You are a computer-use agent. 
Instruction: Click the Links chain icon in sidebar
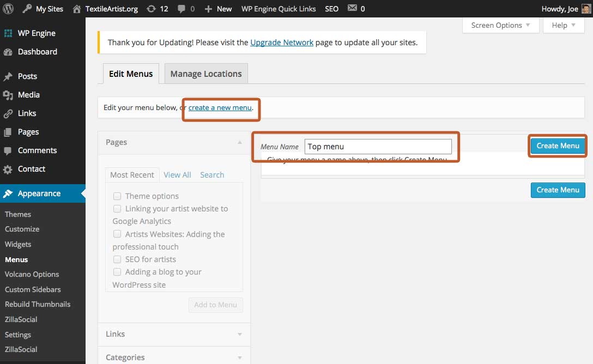[8, 114]
